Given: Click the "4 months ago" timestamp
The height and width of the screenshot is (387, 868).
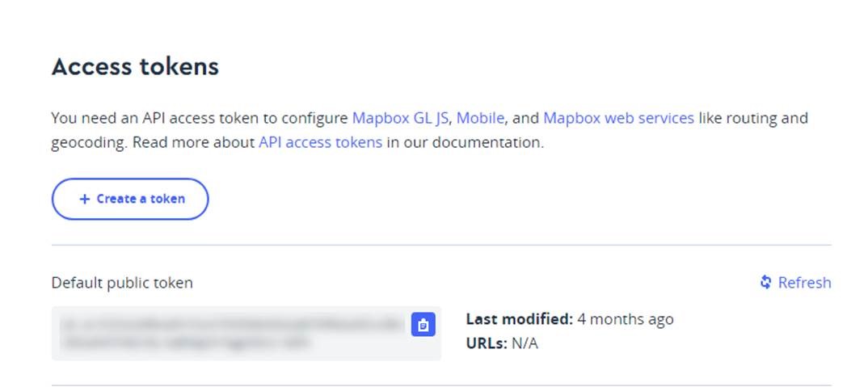Looking at the screenshot, I should point(626,319).
